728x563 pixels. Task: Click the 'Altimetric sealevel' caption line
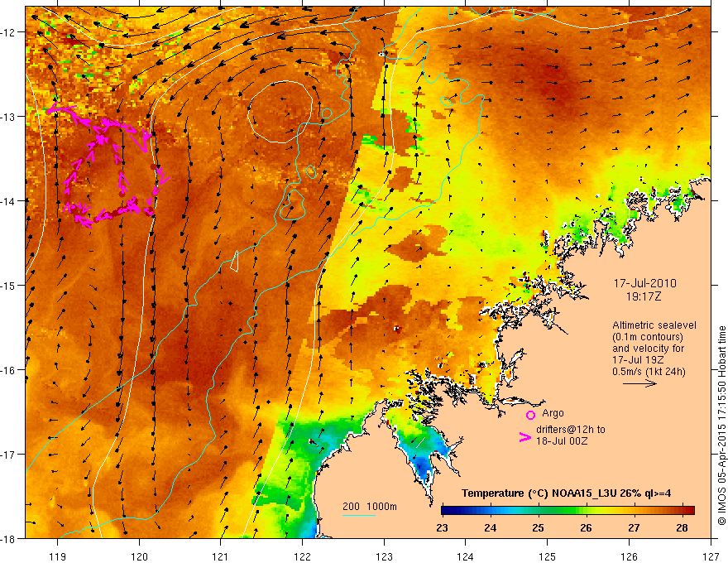(x=654, y=325)
